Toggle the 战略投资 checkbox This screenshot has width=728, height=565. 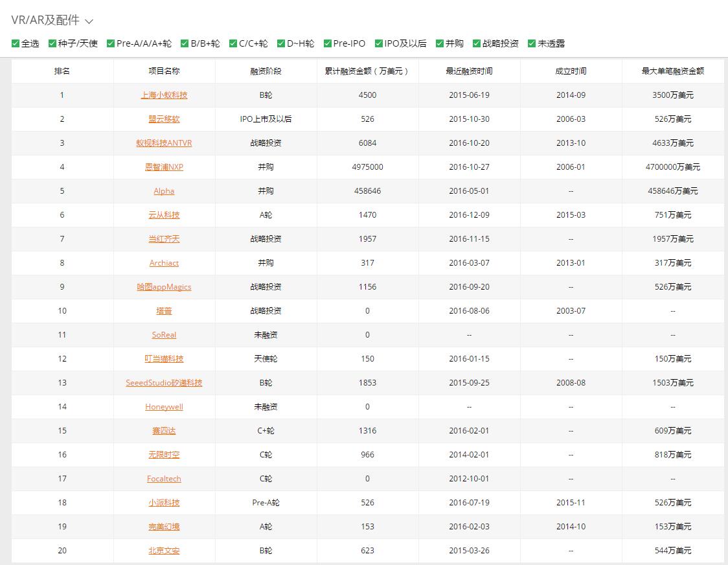tap(477, 43)
